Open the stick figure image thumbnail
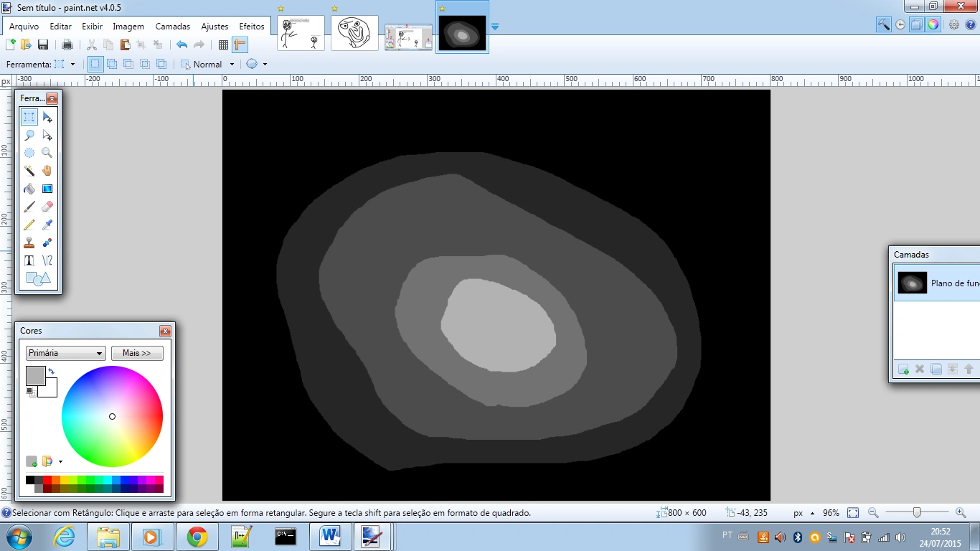The height and width of the screenshot is (551, 980). (301, 33)
